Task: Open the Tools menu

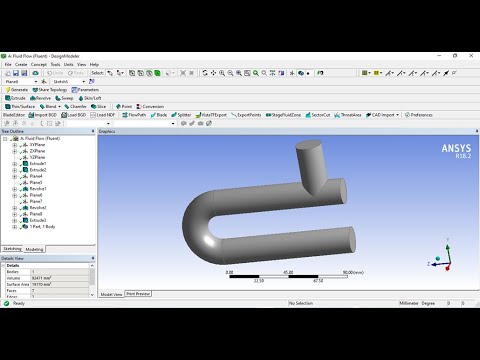Action: pos(55,64)
